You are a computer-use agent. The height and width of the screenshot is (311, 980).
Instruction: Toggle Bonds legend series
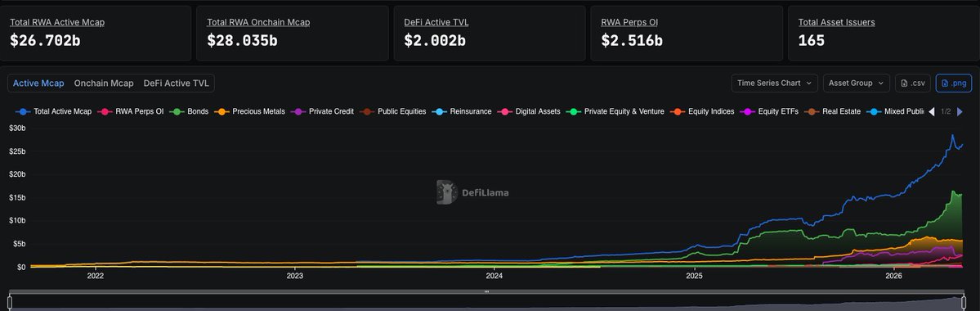[189, 111]
